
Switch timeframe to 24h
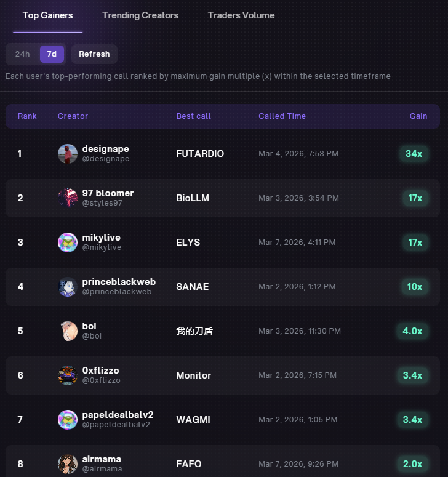tap(23, 54)
